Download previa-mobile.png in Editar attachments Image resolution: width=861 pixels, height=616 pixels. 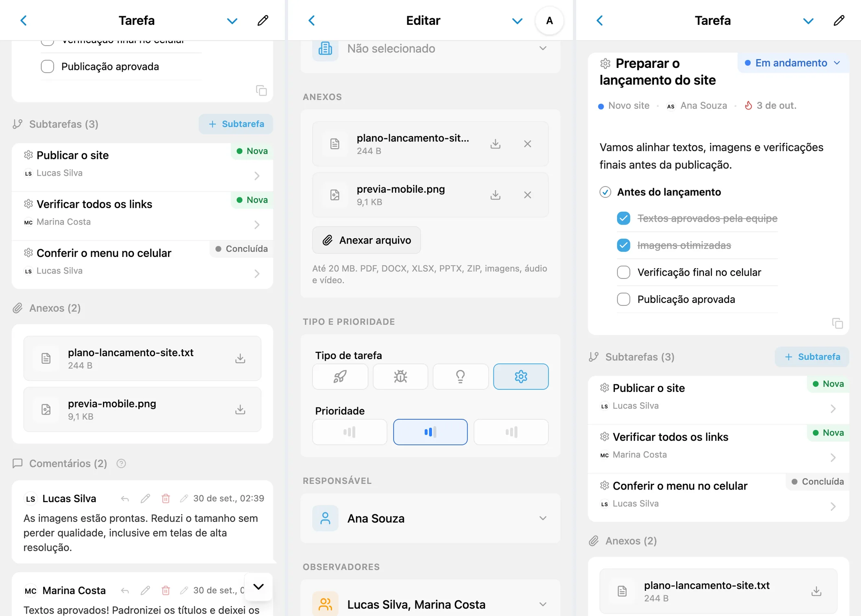[x=495, y=195]
